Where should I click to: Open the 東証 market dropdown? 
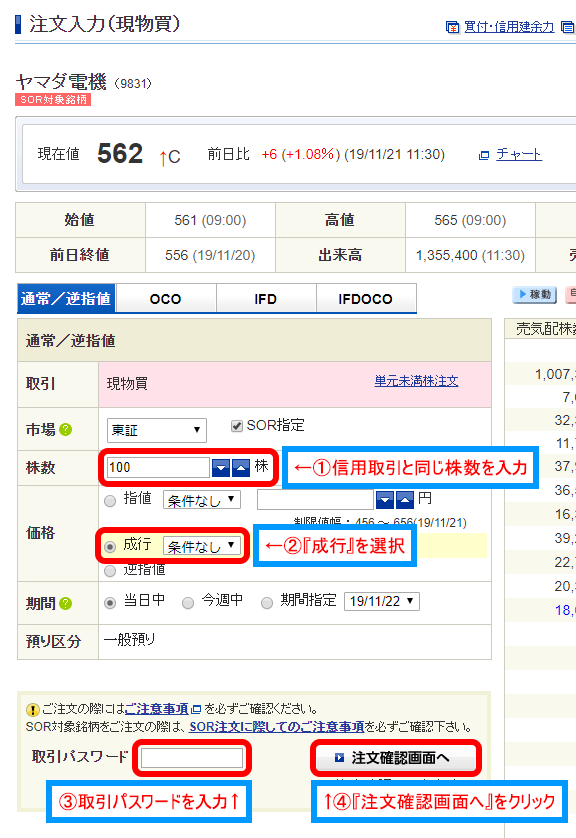pos(157,430)
